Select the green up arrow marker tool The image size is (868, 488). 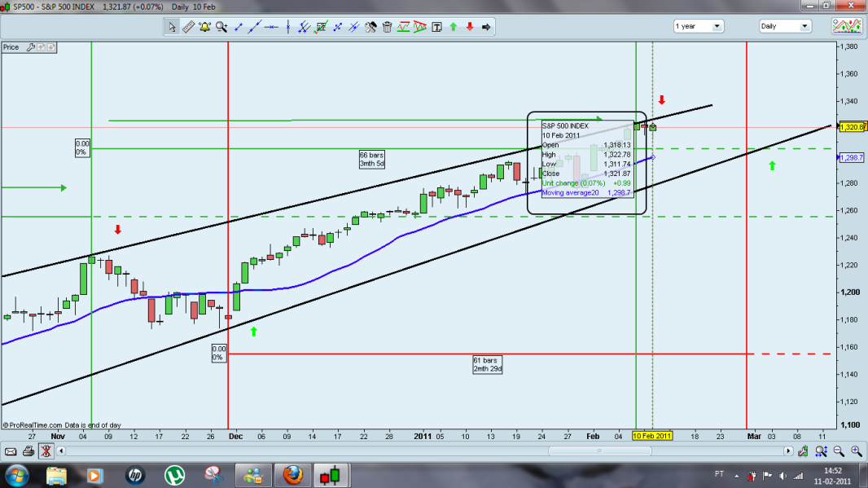454,27
